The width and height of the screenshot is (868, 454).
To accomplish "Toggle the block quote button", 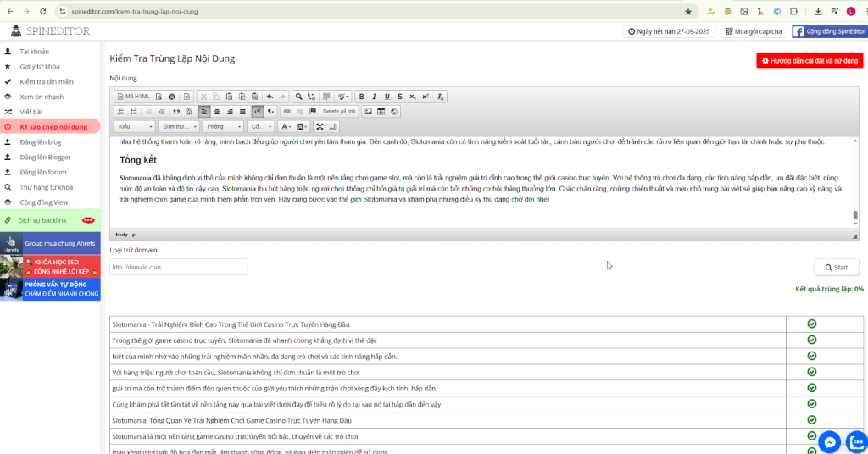I will point(175,112).
